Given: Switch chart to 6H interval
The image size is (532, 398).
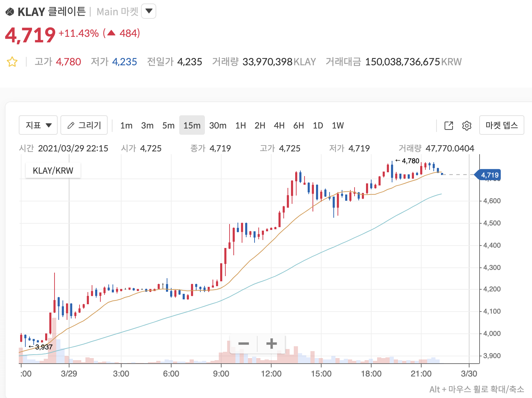Looking at the screenshot, I should 299,125.
